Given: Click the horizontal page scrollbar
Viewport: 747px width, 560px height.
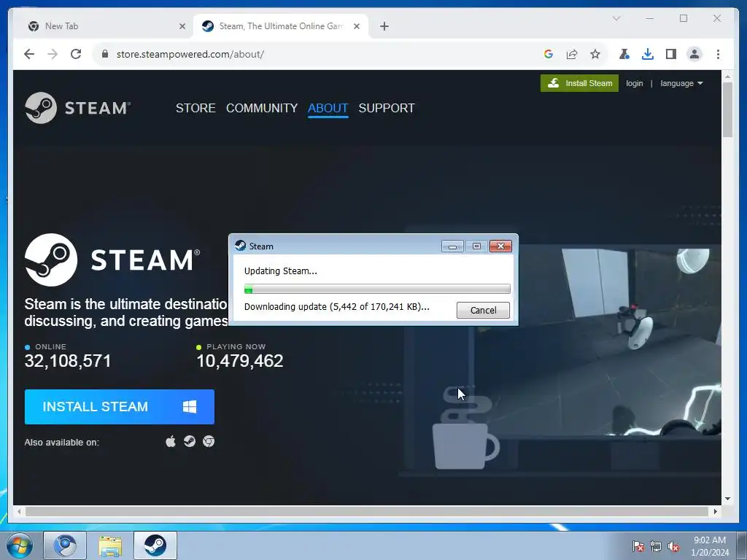Looking at the screenshot, I should tap(366, 511).
